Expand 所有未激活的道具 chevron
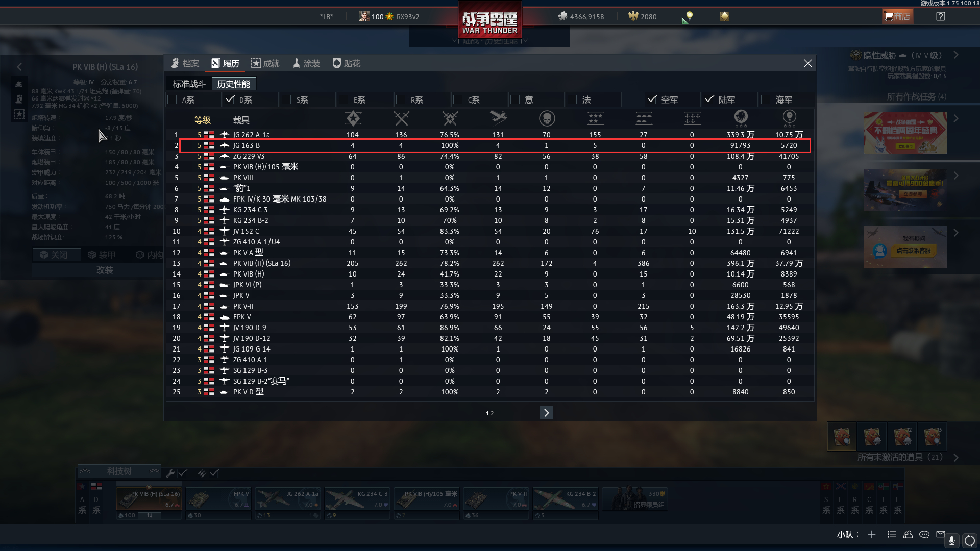The image size is (980, 551). point(956,458)
